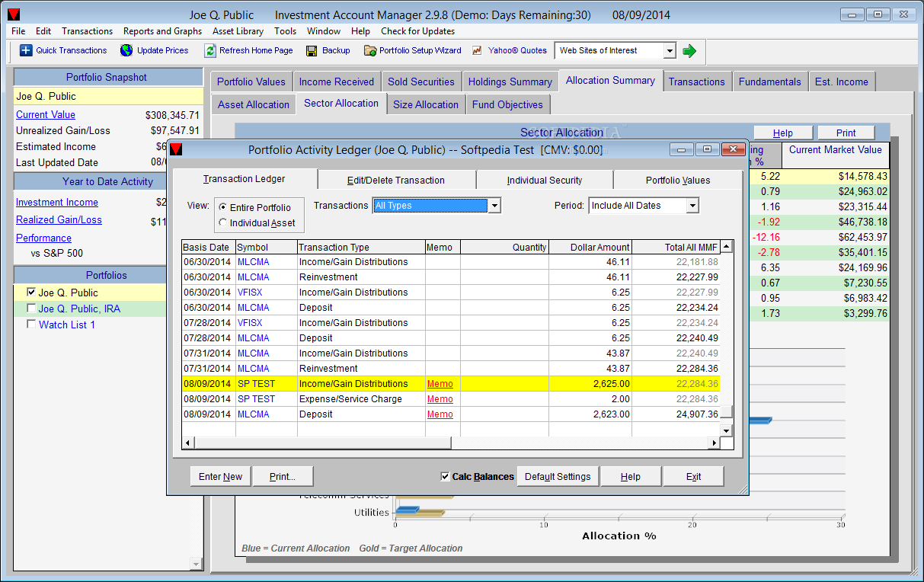Click the Backup floppy disk icon
The width and height of the screenshot is (924, 582).
point(312,50)
